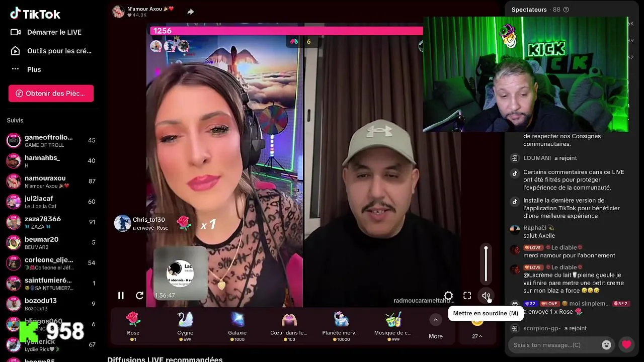Open jul2lacaf live channel
Image resolution: width=644 pixels, height=362 pixels.
click(50, 202)
